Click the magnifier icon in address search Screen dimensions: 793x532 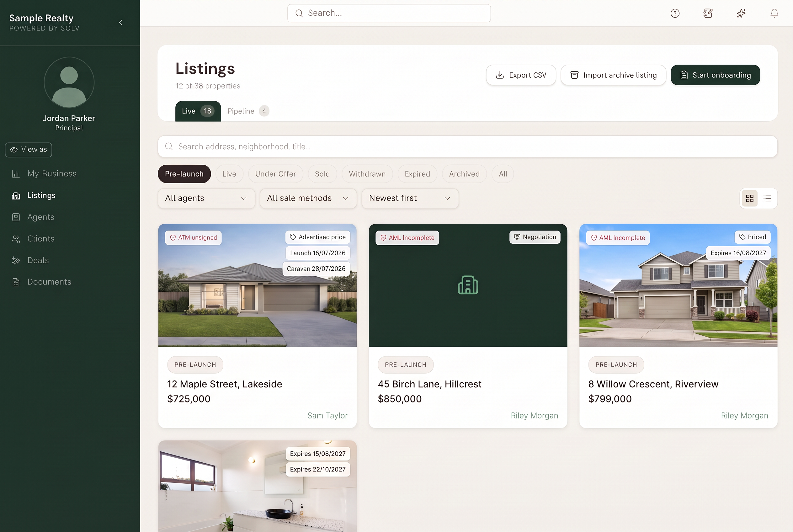169,146
